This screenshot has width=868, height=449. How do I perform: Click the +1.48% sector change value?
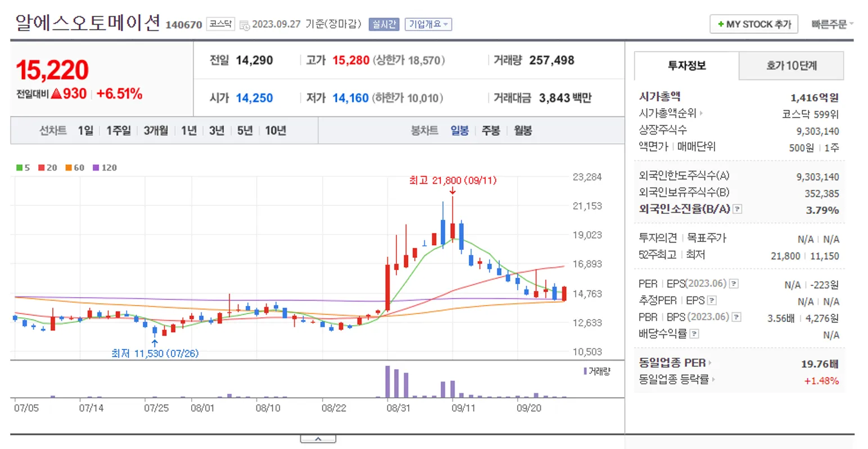(821, 381)
